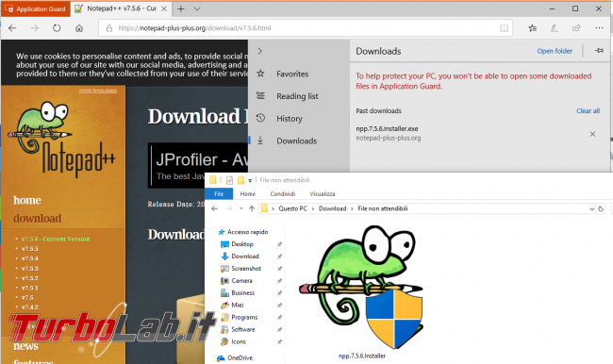This screenshot has height=364, width=613.
Task: Open Miei folder in navigation pane
Action: (x=232, y=305)
